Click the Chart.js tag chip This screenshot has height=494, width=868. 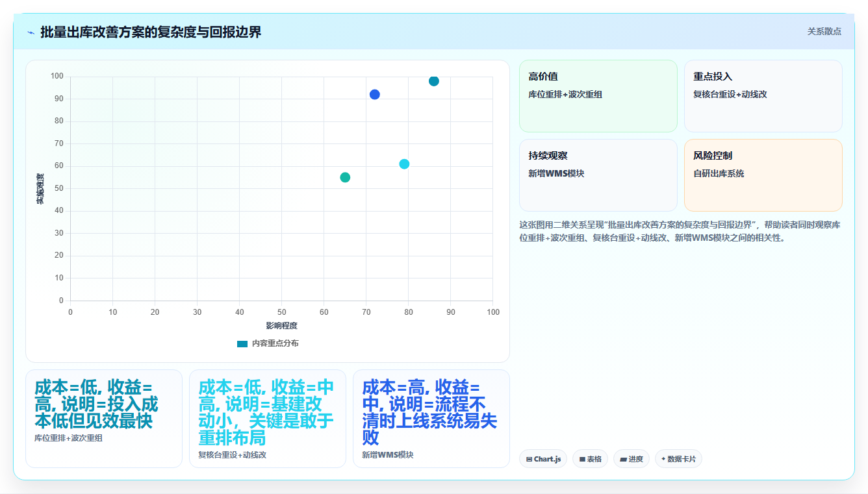(543, 459)
